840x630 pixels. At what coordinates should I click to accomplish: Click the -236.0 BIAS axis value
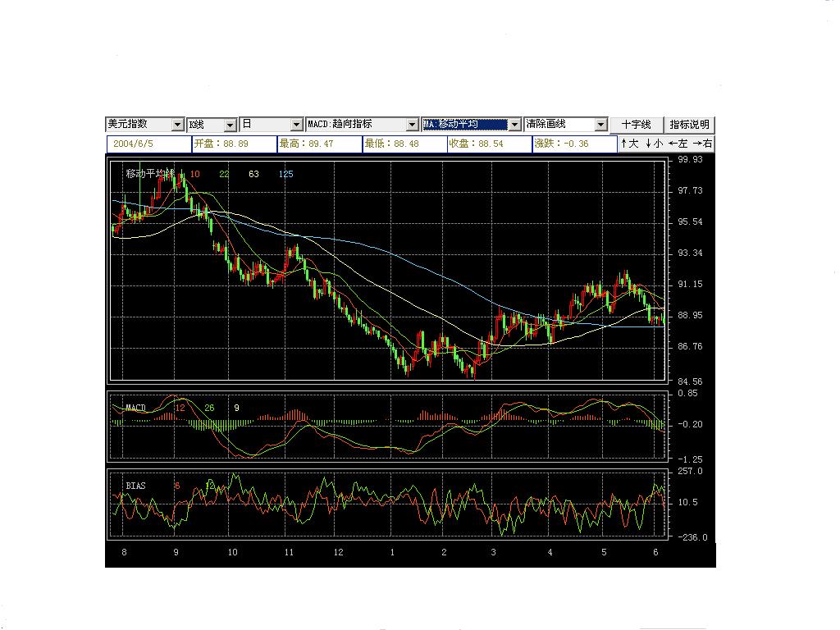691,537
